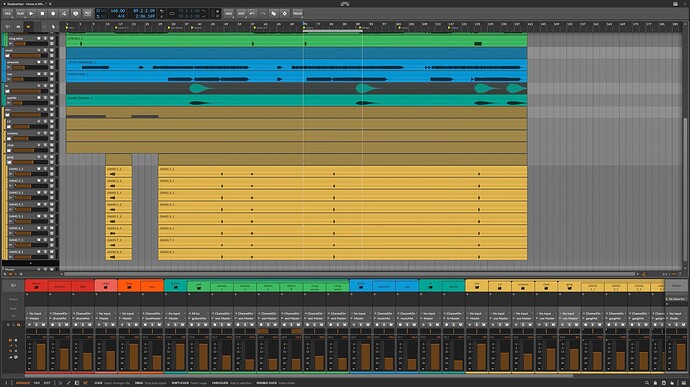
Task: Open the search icon in status bar
Action: (x=646, y=383)
